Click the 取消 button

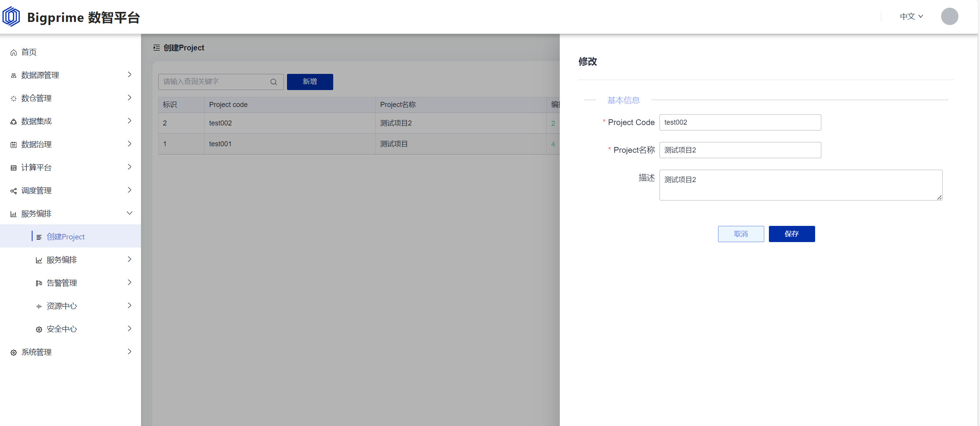(741, 234)
